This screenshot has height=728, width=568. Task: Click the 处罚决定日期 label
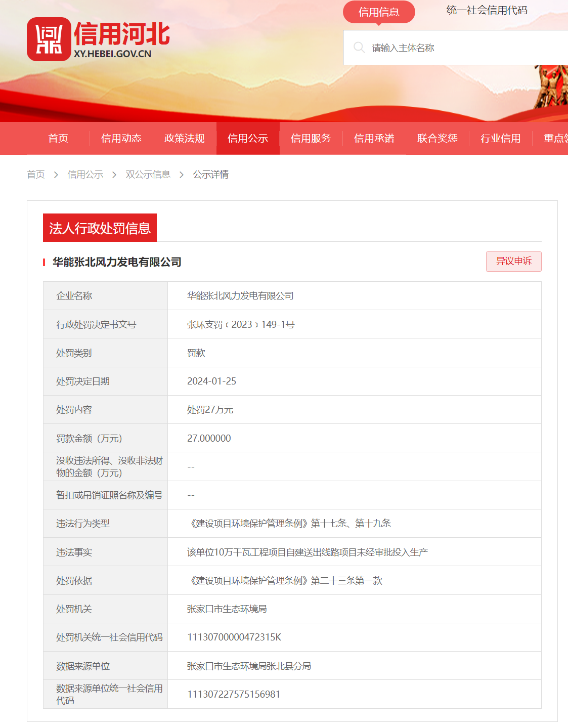tap(83, 381)
